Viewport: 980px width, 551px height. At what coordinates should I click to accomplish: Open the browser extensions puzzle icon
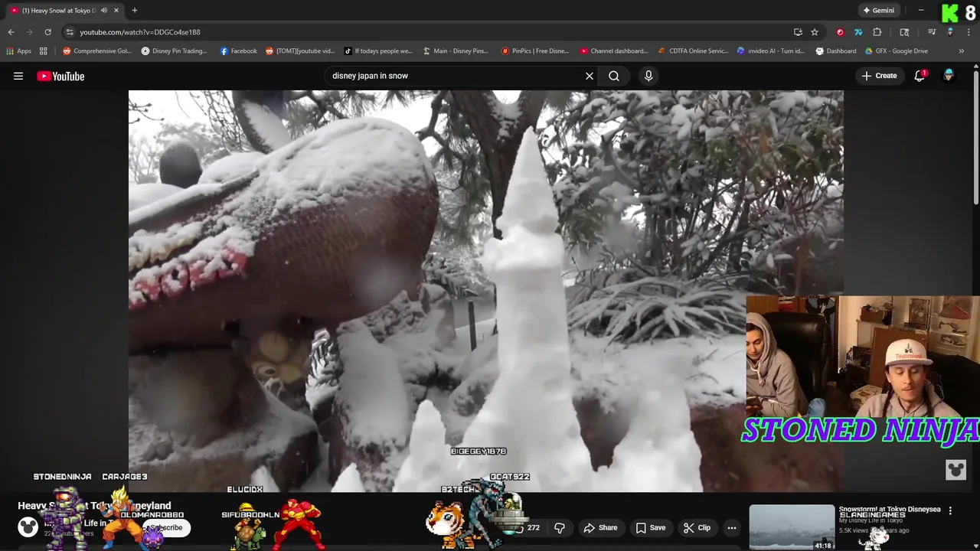(877, 32)
